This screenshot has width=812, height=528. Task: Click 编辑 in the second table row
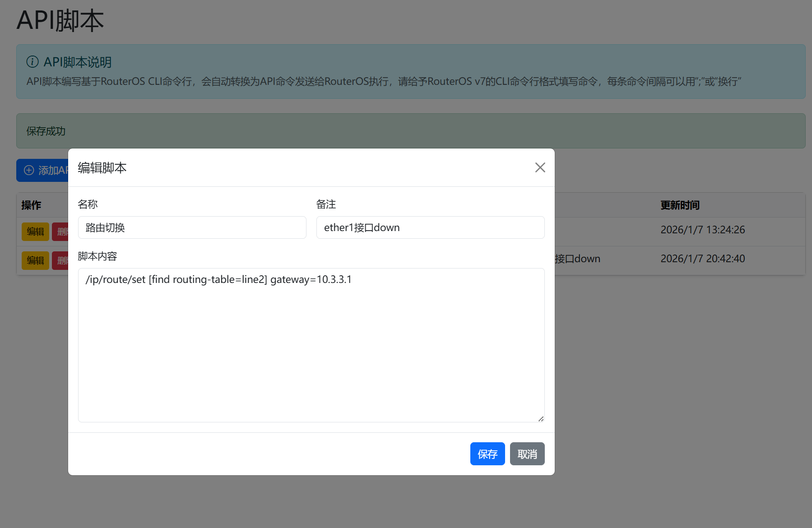coord(35,260)
